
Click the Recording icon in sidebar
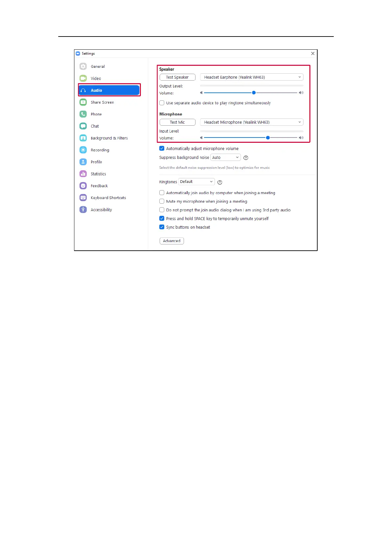click(83, 150)
